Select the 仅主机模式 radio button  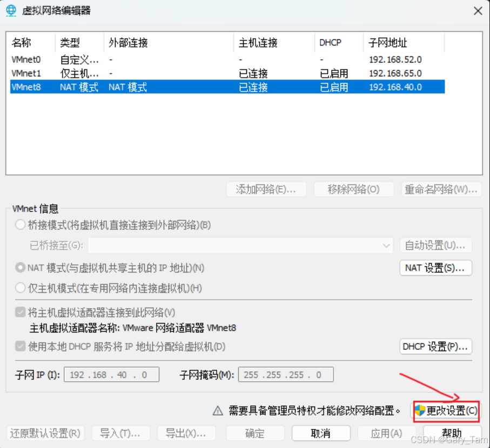tap(21, 287)
